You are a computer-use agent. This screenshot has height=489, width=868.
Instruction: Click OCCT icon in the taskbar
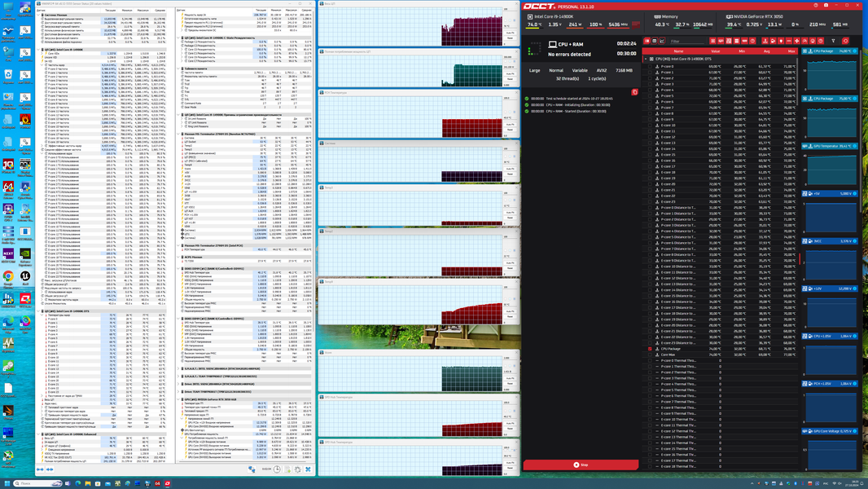pyautogui.click(x=167, y=483)
